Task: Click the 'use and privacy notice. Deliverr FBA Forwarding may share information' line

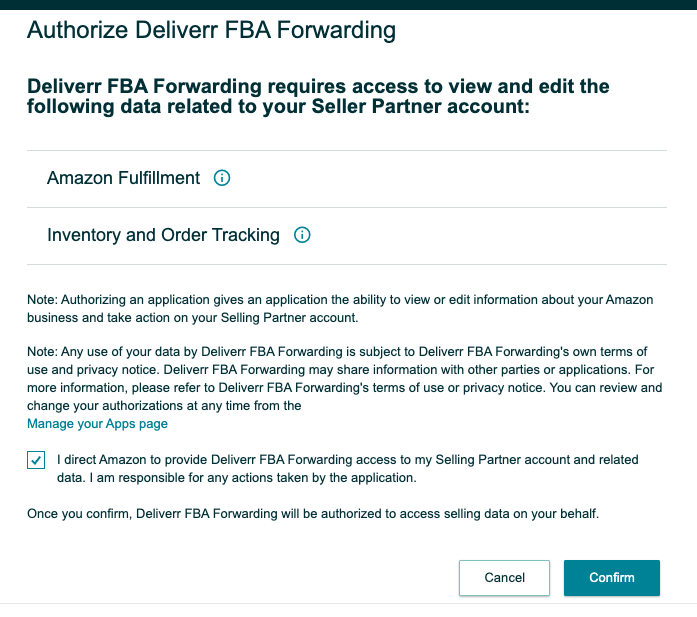Action: point(340,370)
